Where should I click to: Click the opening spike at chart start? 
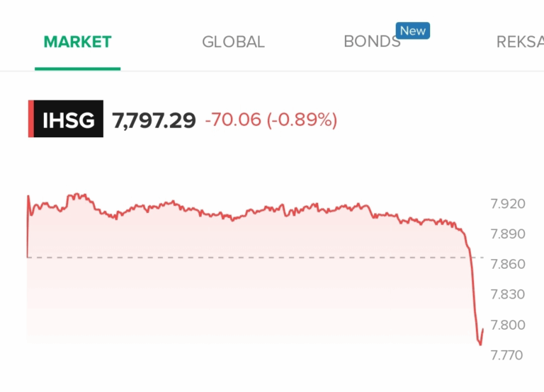(x=28, y=197)
